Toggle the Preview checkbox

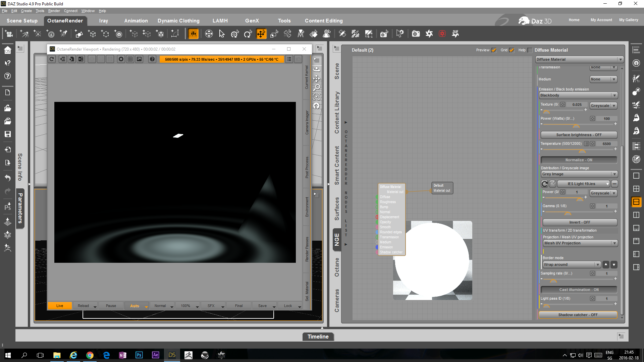click(x=494, y=50)
